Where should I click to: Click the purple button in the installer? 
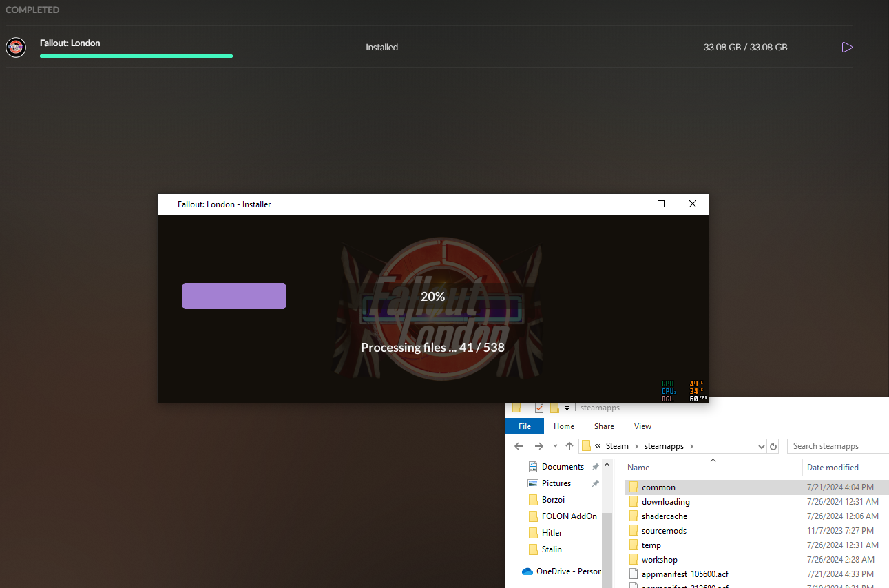click(x=234, y=296)
